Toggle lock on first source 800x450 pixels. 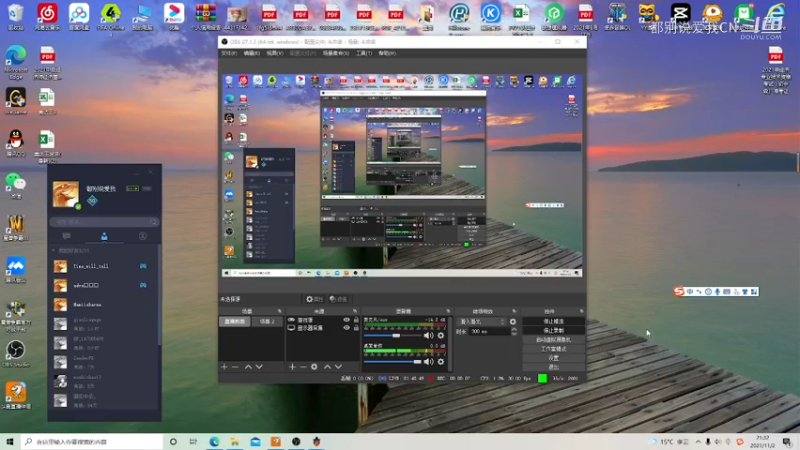click(x=356, y=320)
